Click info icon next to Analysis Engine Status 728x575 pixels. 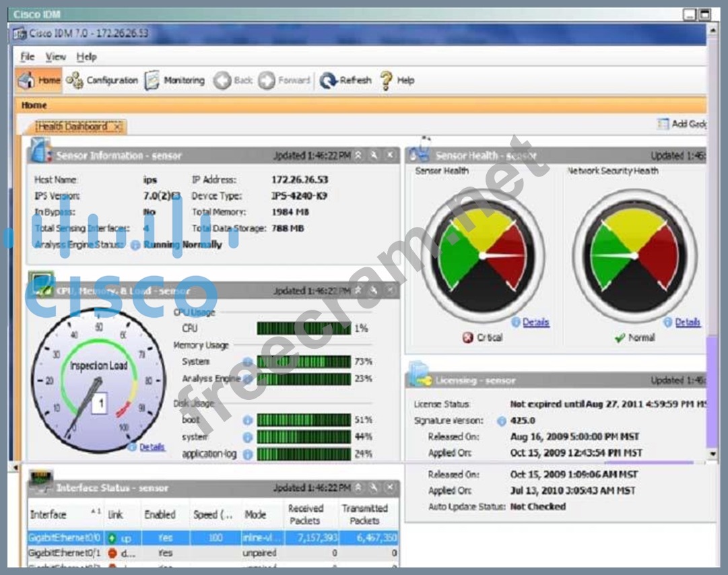click(x=135, y=245)
